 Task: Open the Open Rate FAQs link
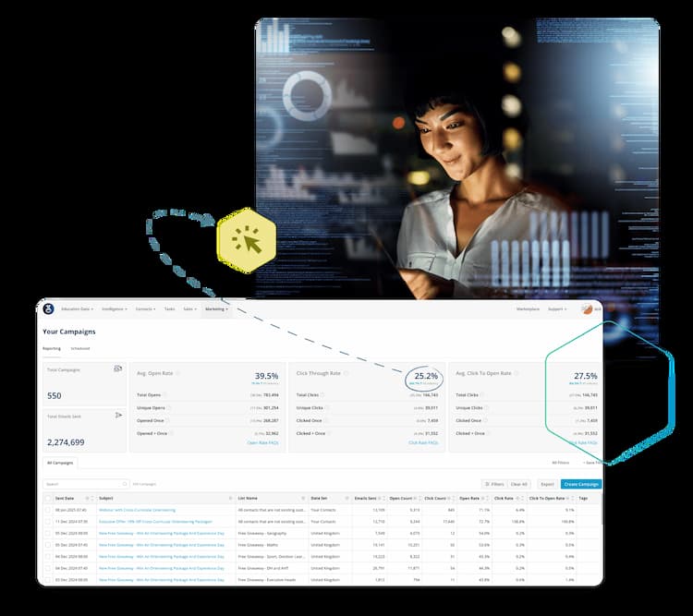coord(263,442)
